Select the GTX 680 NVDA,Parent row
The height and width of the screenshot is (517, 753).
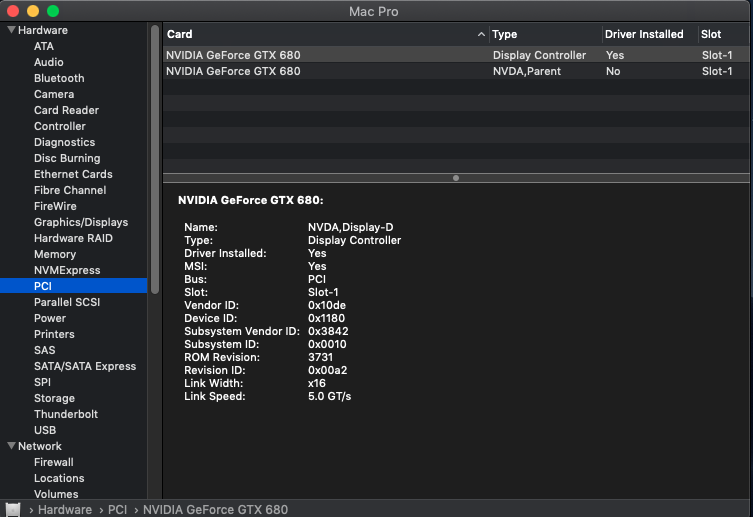pos(456,71)
